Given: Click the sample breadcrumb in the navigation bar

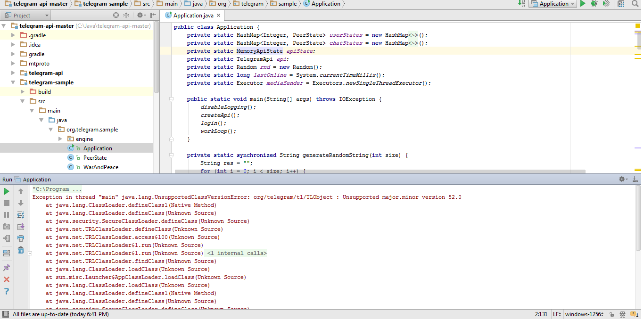Looking at the screenshot, I should pyautogui.click(x=283, y=4).
